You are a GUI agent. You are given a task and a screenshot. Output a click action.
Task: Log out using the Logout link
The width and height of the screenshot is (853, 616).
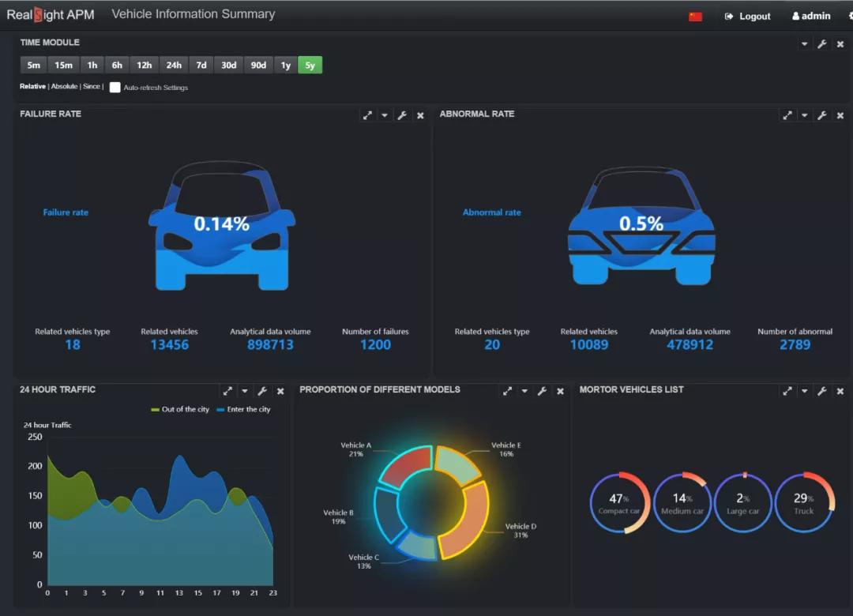747,16
